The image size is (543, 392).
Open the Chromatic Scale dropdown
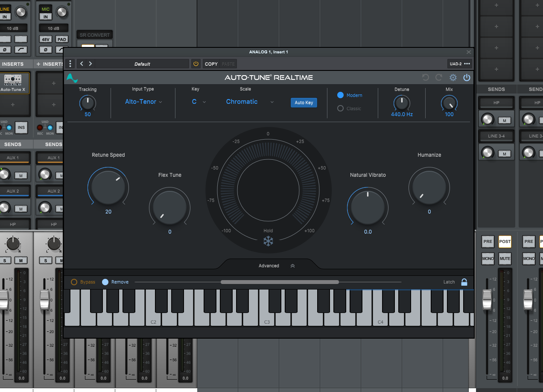click(248, 102)
